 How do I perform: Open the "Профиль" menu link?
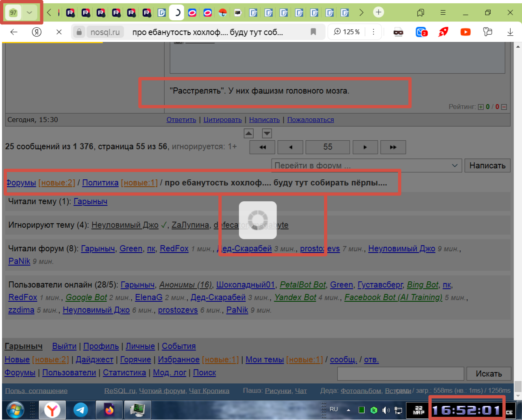pyautogui.click(x=101, y=346)
